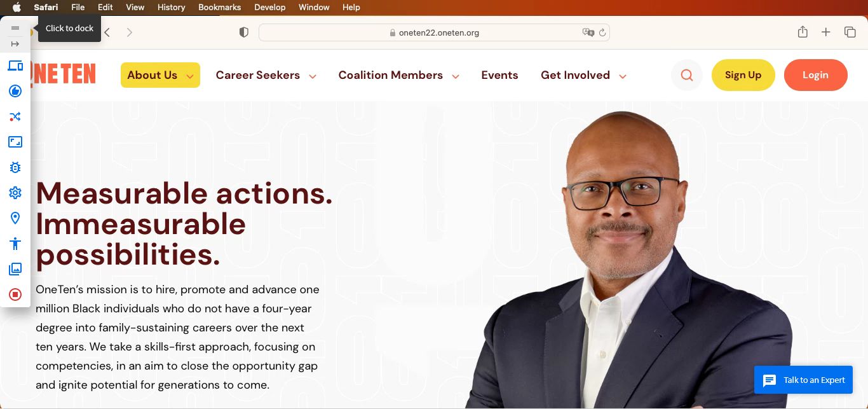Click the website search magnifier icon
The width and height of the screenshot is (868, 409).
click(687, 75)
